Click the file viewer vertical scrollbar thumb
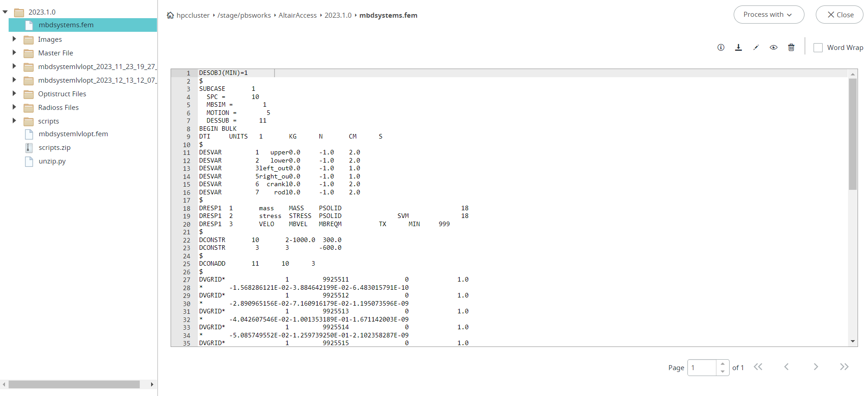This screenshot has width=868, height=396. pos(853,134)
